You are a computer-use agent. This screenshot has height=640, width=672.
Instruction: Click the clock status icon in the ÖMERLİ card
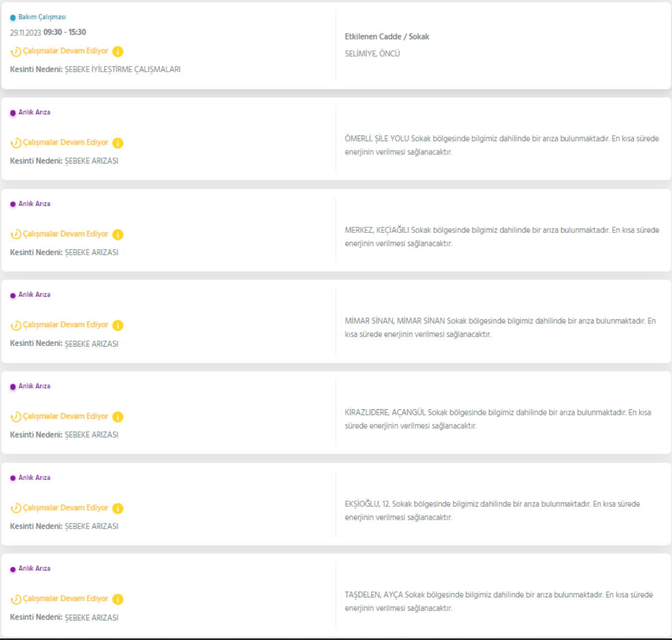(x=16, y=143)
